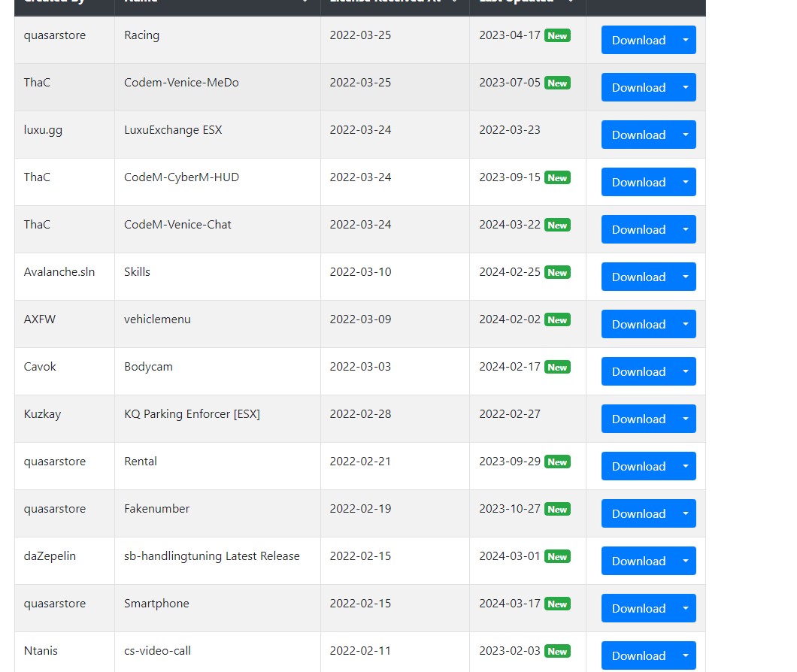797x672 pixels.
Task: Click the New badge in Fakenumber row
Action: pos(557,509)
